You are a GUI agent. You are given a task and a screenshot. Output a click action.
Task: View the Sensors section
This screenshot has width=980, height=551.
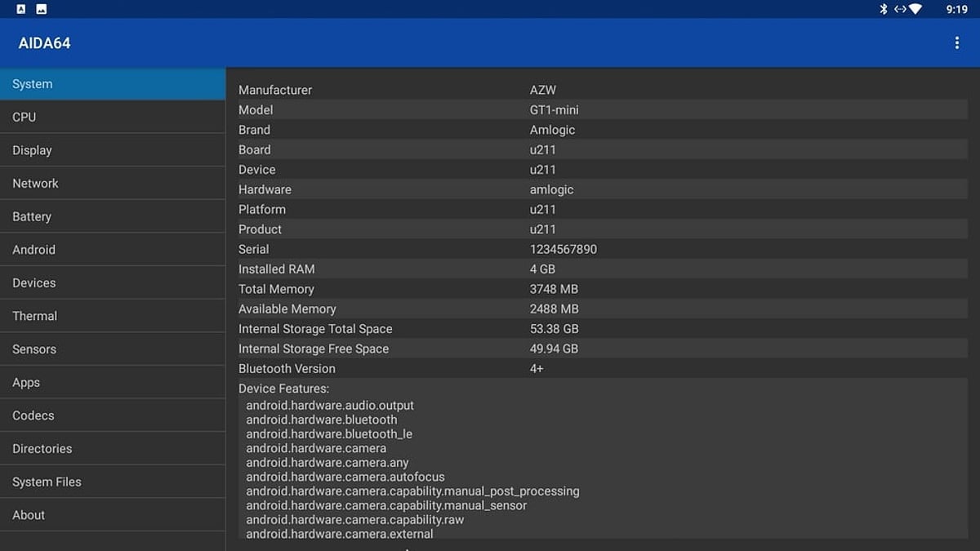click(113, 349)
